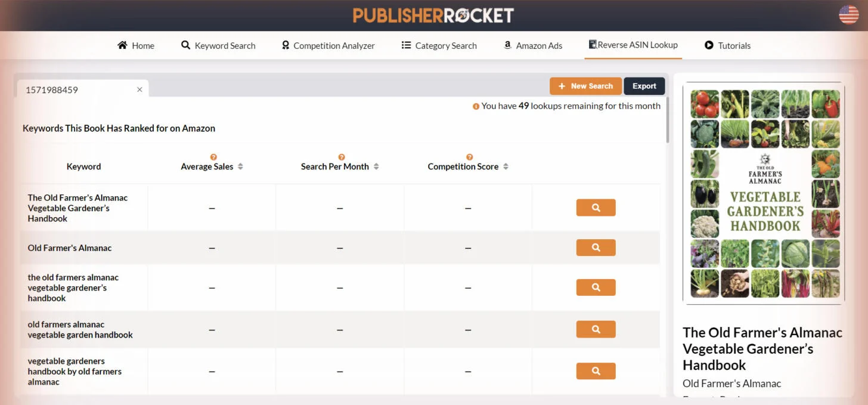Search keyword 'The Old Farmer's Almanac Vegetable Gardener's Handbook'

click(596, 208)
